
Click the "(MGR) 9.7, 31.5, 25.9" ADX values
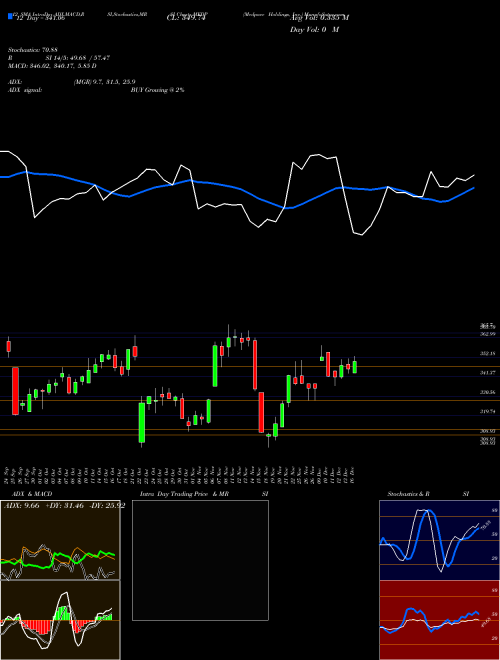point(104,82)
